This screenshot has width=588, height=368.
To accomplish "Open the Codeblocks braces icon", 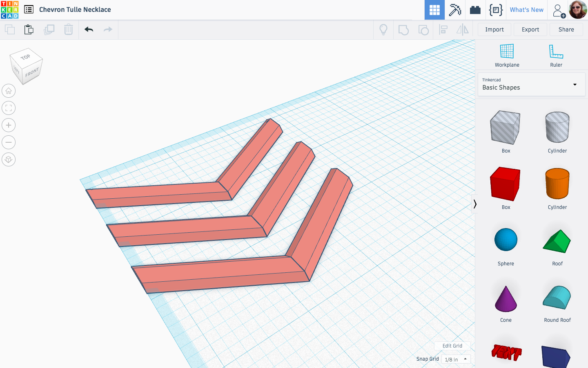I will (x=496, y=10).
